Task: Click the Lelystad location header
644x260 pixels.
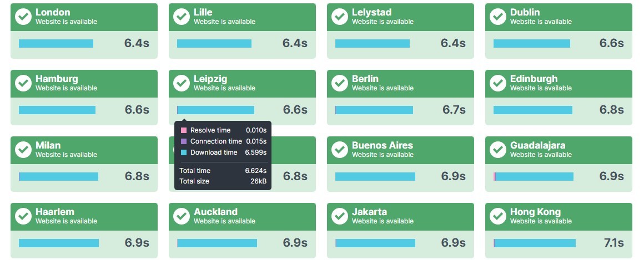Action: (x=400, y=17)
